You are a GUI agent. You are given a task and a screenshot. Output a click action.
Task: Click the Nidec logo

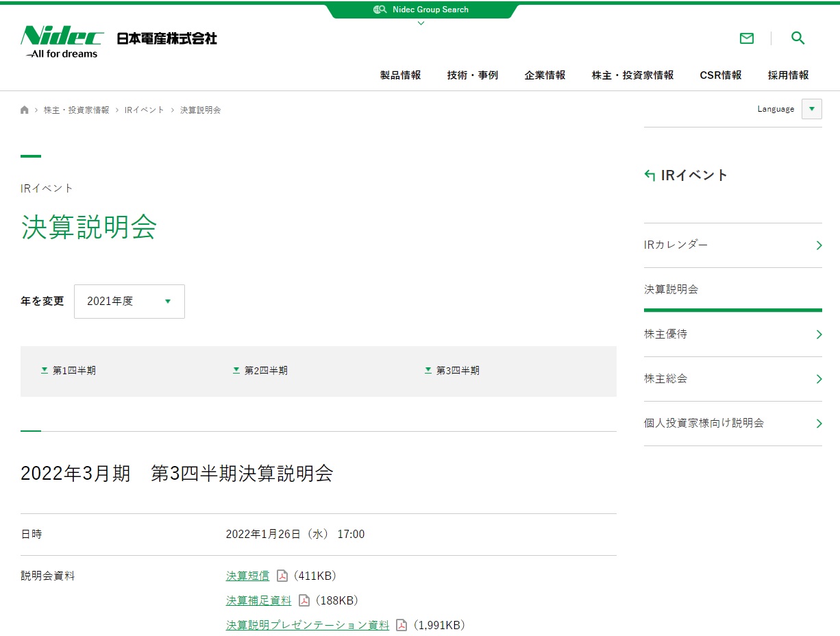point(62,41)
